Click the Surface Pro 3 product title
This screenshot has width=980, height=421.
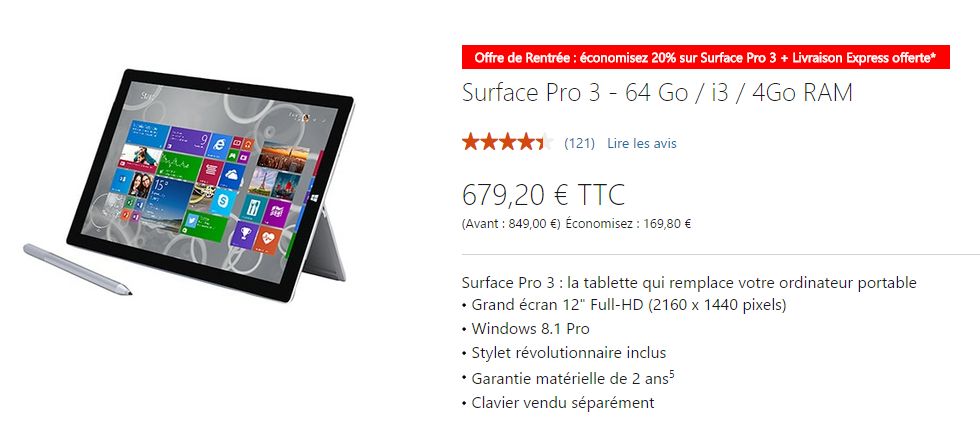click(658, 93)
